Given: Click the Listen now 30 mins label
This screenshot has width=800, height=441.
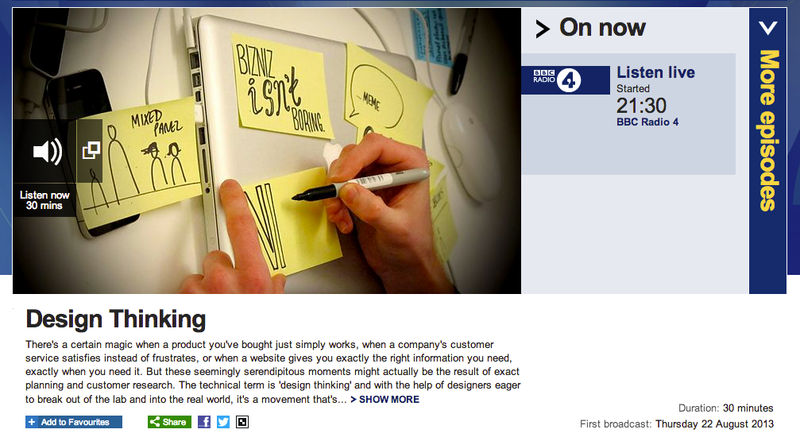Looking at the screenshot, I should (44, 200).
